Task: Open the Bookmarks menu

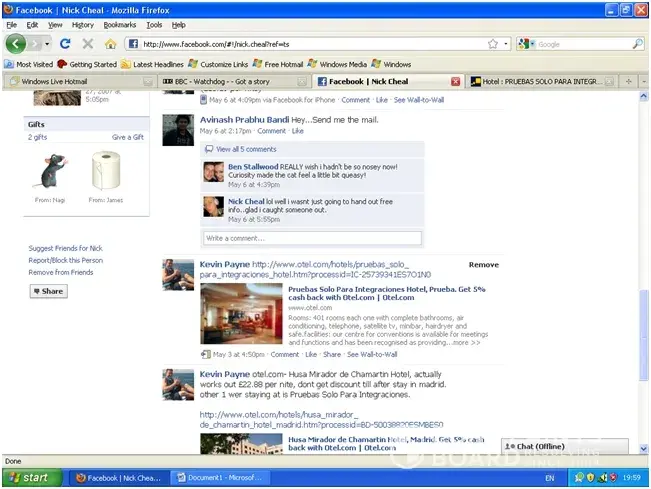Action: point(119,24)
